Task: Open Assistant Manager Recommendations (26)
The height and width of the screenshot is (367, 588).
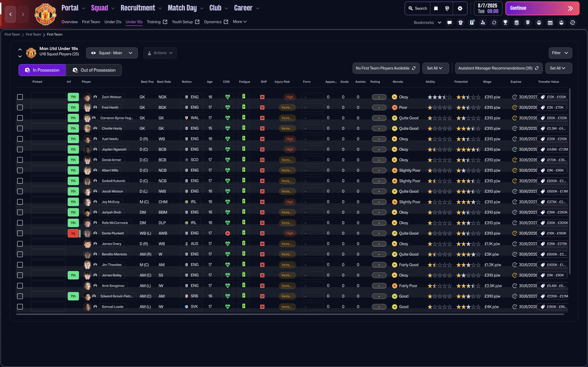Action: [499, 68]
